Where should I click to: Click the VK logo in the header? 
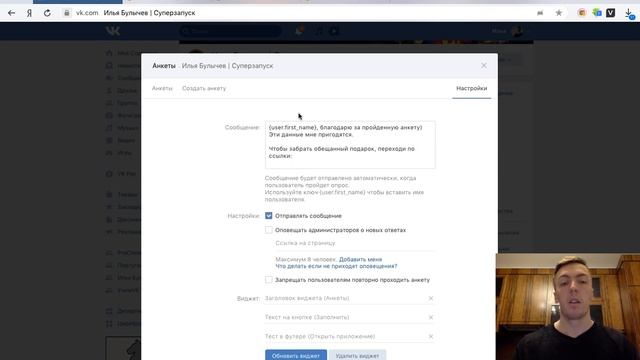click(113, 31)
